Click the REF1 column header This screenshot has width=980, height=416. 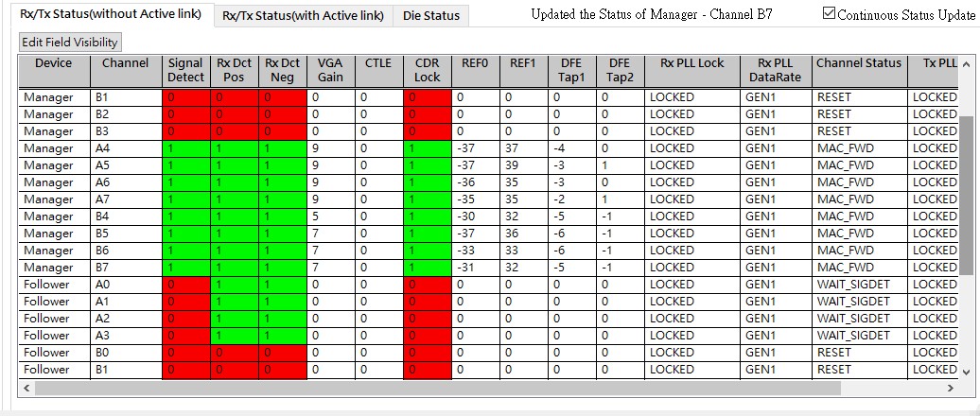[524, 71]
